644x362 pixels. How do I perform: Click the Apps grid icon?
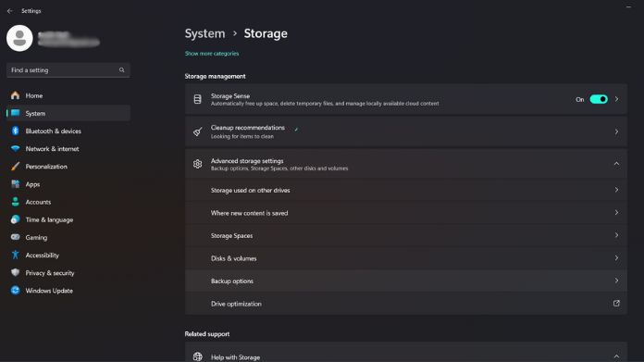15,184
